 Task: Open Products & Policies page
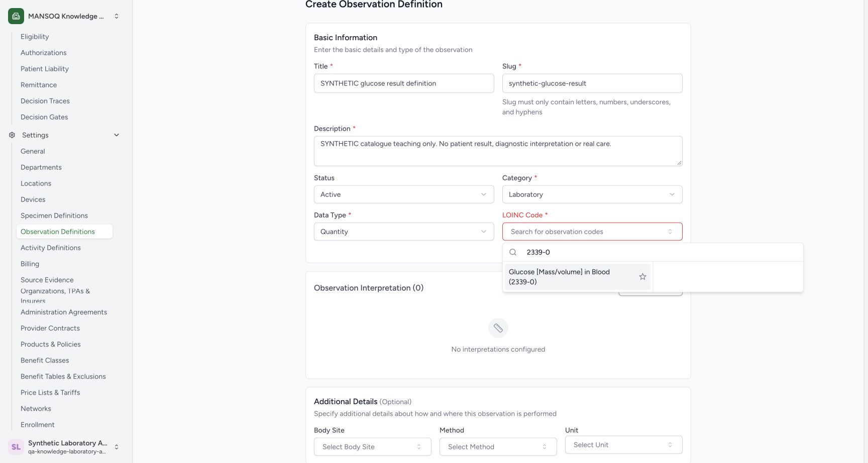[x=51, y=344]
